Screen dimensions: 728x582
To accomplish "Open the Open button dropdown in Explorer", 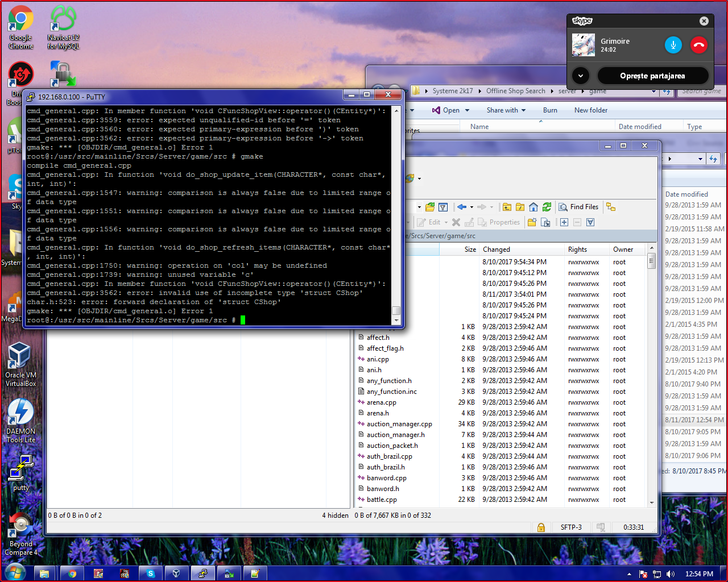I will (468, 110).
